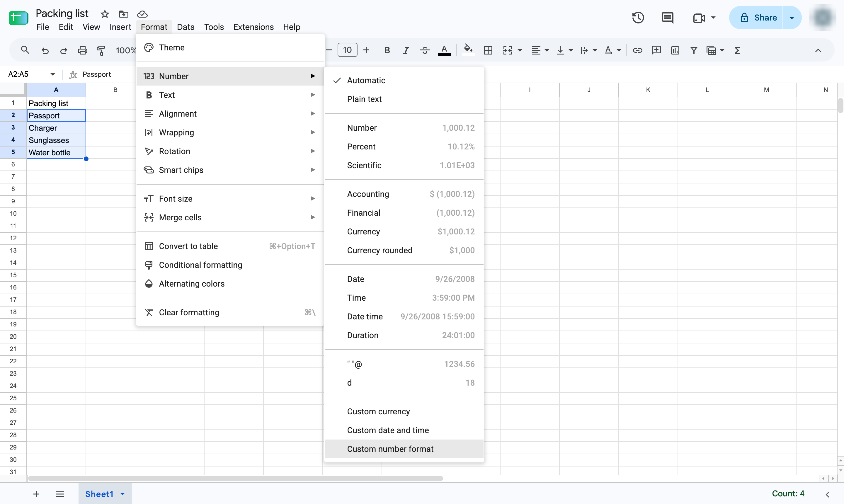The height and width of the screenshot is (504, 844).
Task: Choose the Currency number format
Action: 404,231
